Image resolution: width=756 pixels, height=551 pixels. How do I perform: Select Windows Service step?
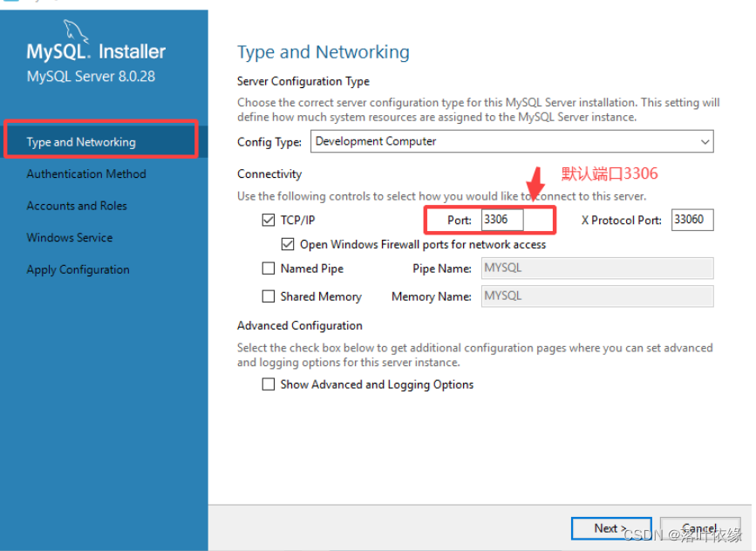coord(70,237)
